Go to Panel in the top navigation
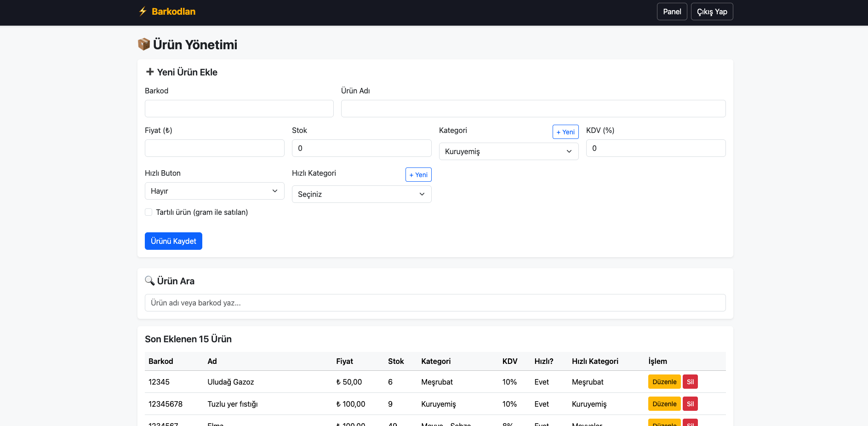This screenshot has height=426, width=868. (x=672, y=12)
